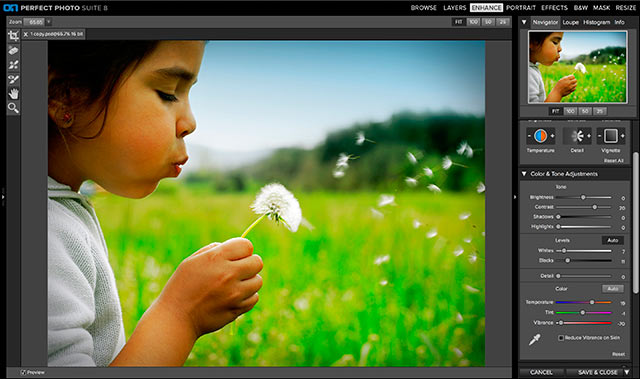This screenshot has height=379, width=640.
Task: Click SAVE & CLOSE button
Action: pos(597,372)
